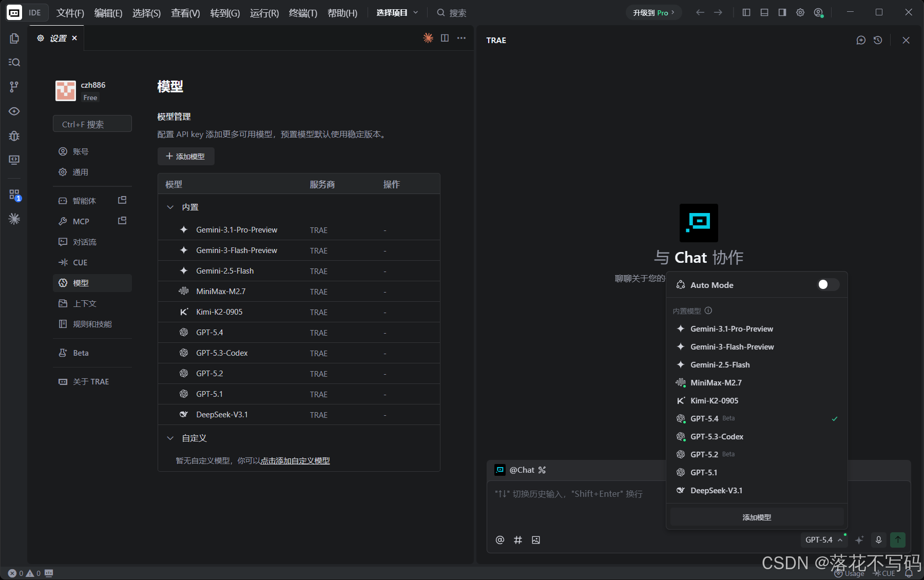Toggle the right sidebar layout icon
Viewport: 924px width, 580px height.
(782, 12)
